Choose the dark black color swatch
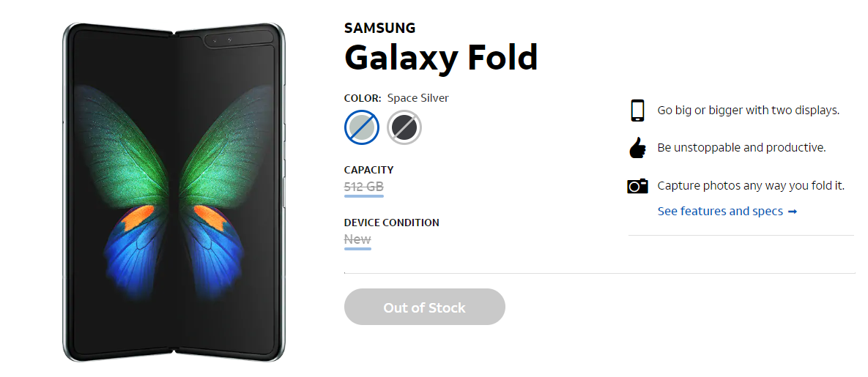868x377 pixels. pyautogui.click(x=404, y=128)
